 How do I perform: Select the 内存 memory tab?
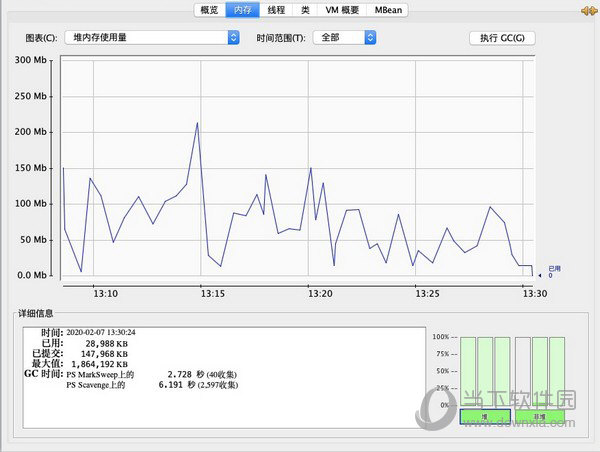[x=243, y=10]
